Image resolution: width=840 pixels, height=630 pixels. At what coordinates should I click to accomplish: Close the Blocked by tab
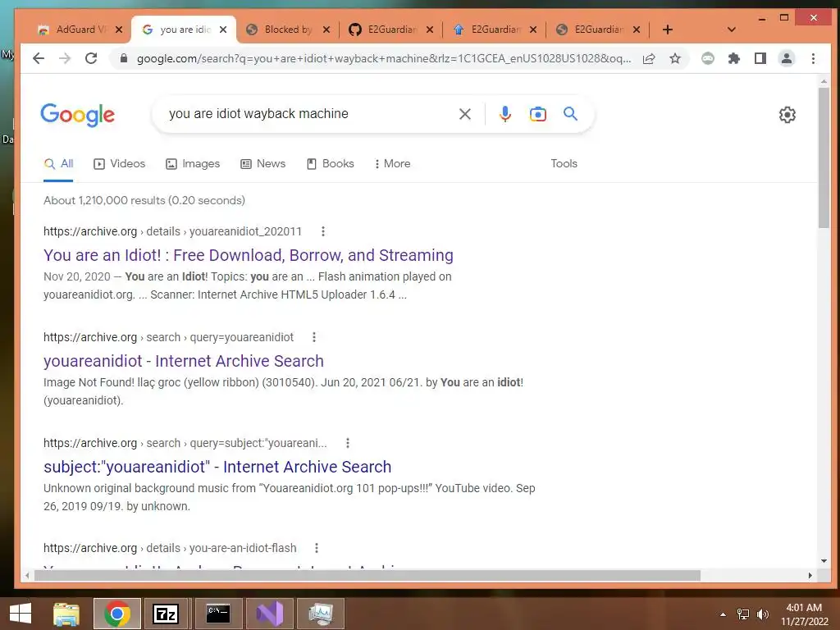pyautogui.click(x=326, y=30)
